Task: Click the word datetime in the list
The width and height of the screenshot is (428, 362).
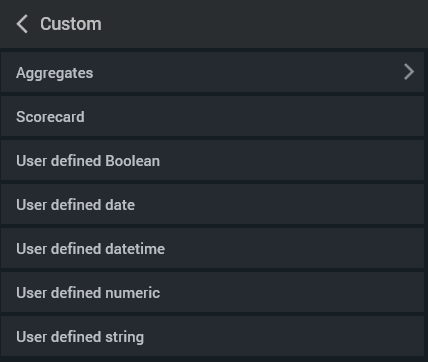Action: [135, 249]
